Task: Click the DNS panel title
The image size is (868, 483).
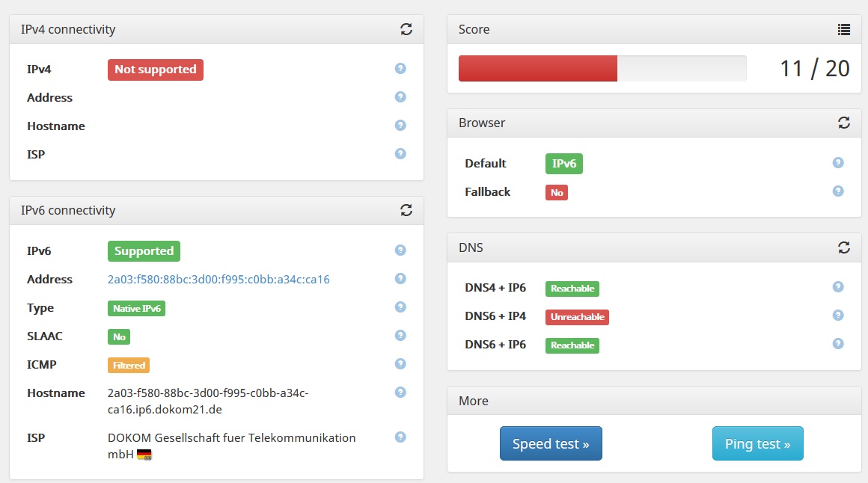Action: (x=471, y=247)
